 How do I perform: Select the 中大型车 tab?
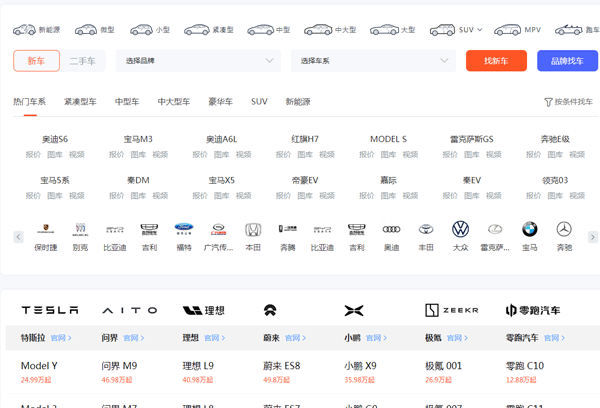(x=174, y=102)
